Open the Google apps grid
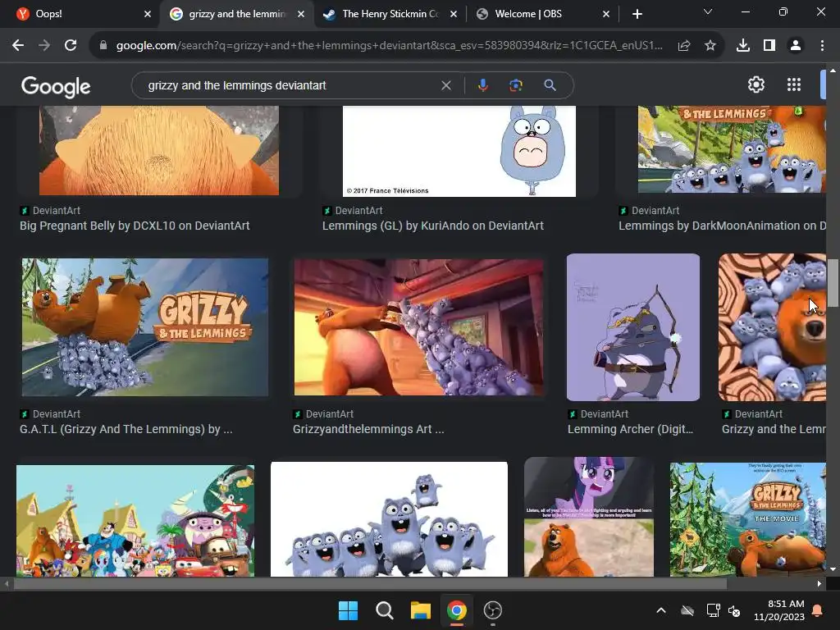The width and height of the screenshot is (840, 630). tap(794, 84)
